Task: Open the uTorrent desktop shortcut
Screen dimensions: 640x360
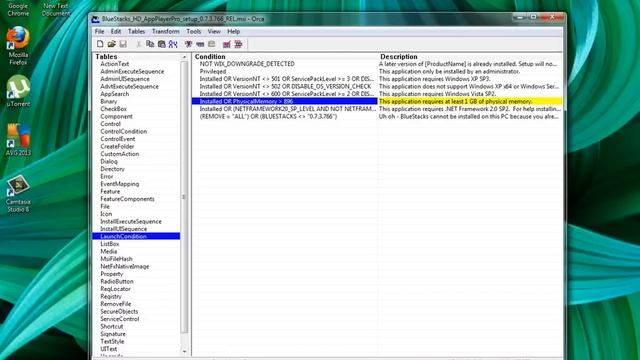Action: tap(18, 91)
